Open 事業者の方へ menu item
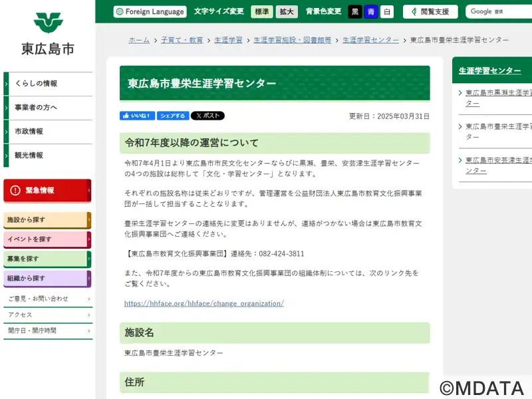Viewport: 532px width, 399px height. 48,108
